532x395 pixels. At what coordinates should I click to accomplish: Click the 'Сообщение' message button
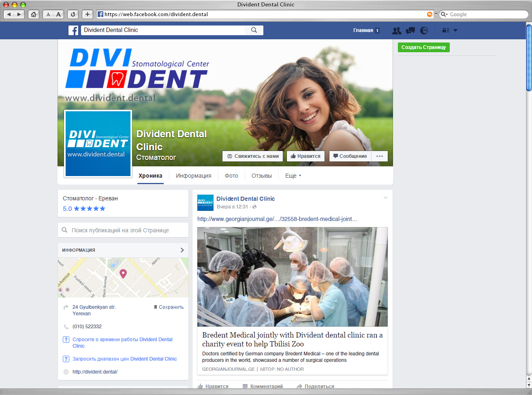click(x=350, y=156)
